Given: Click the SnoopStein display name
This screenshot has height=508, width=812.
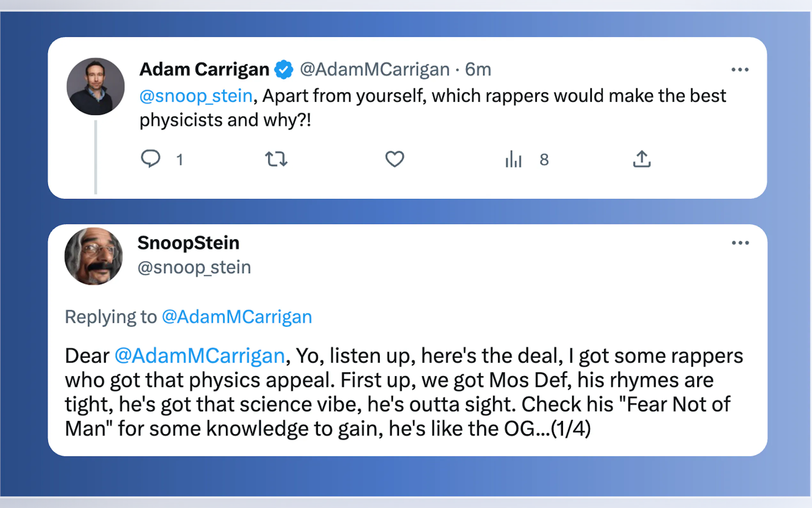Looking at the screenshot, I should point(188,243).
